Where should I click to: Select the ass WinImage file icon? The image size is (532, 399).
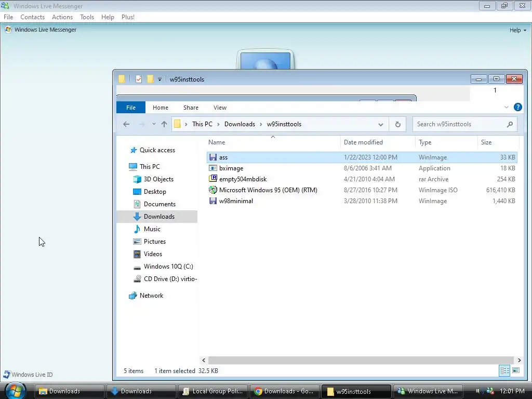click(x=212, y=157)
